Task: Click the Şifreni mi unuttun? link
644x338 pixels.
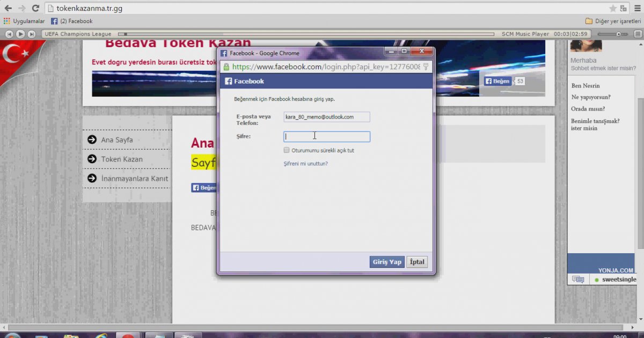Action: tap(305, 164)
